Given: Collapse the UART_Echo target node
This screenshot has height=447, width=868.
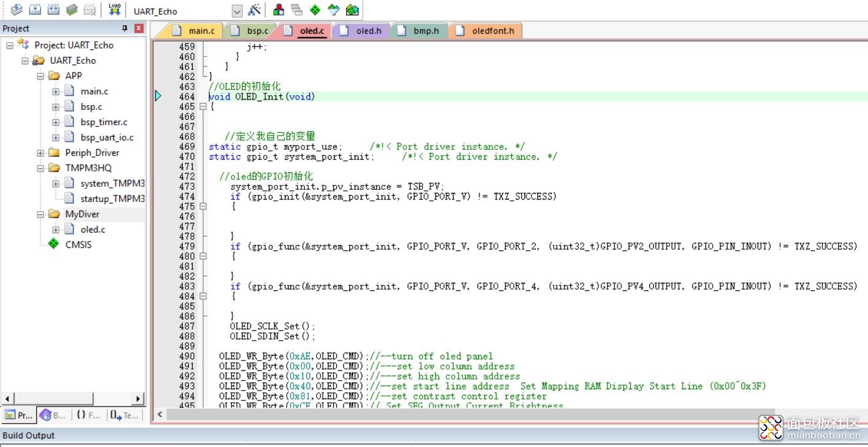Looking at the screenshot, I should [x=25, y=60].
